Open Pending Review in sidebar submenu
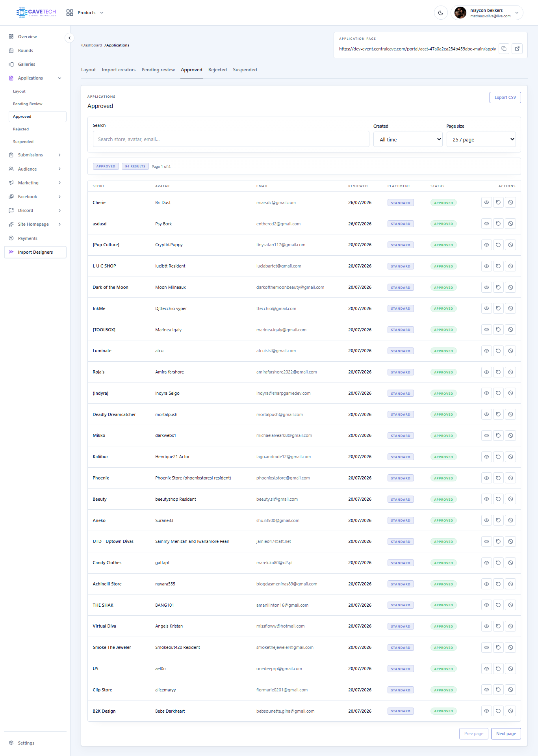Viewport: 538px width, 756px height. 28,104
